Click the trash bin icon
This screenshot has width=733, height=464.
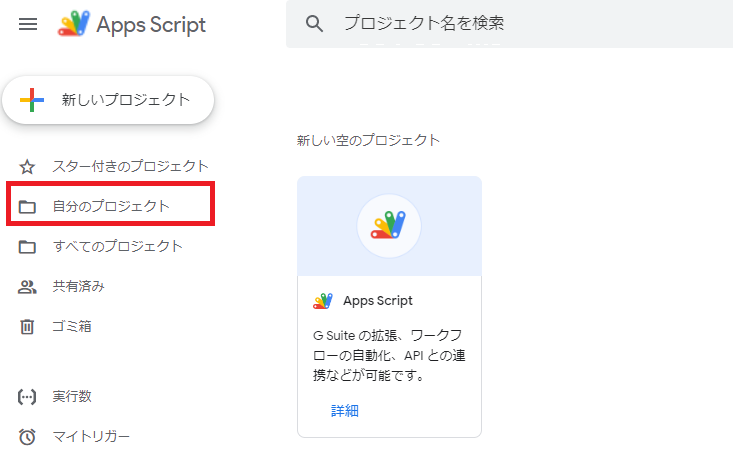tap(27, 326)
